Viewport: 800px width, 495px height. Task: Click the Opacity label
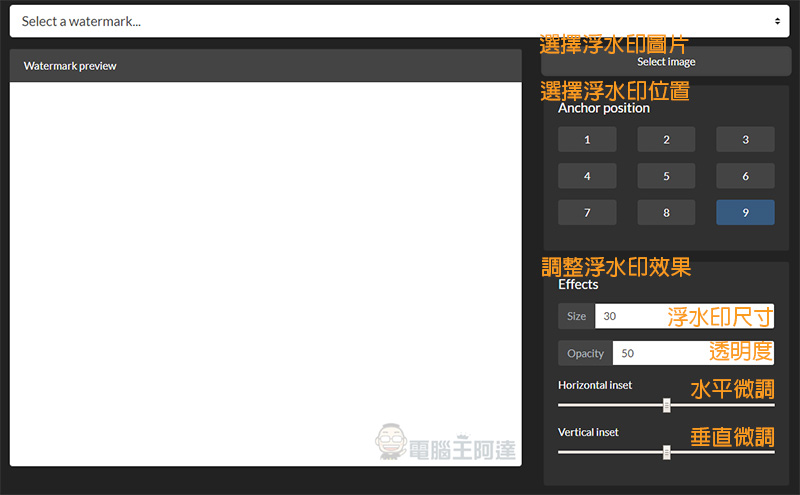[x=585, y=353]
